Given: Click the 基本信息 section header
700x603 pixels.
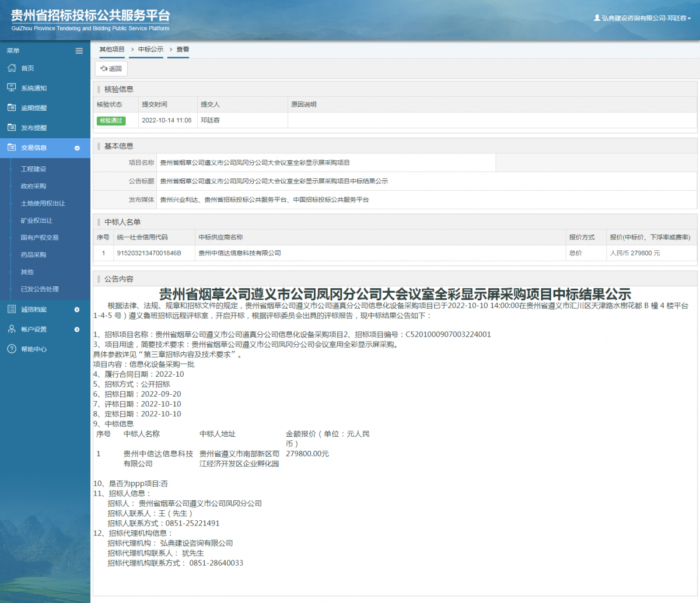Looking at the screenshot, I should 118,146.
